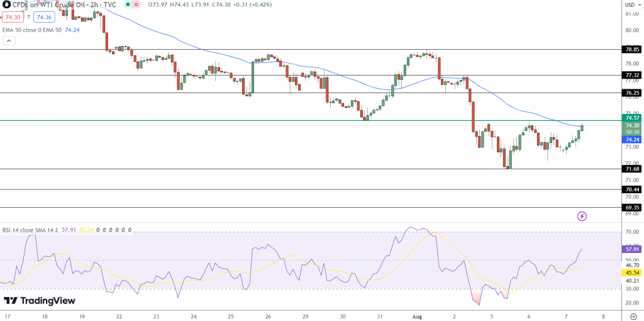Click the green 74.57 price label
The height and width of the screenshot is (321, 644).
coord(631,118)
